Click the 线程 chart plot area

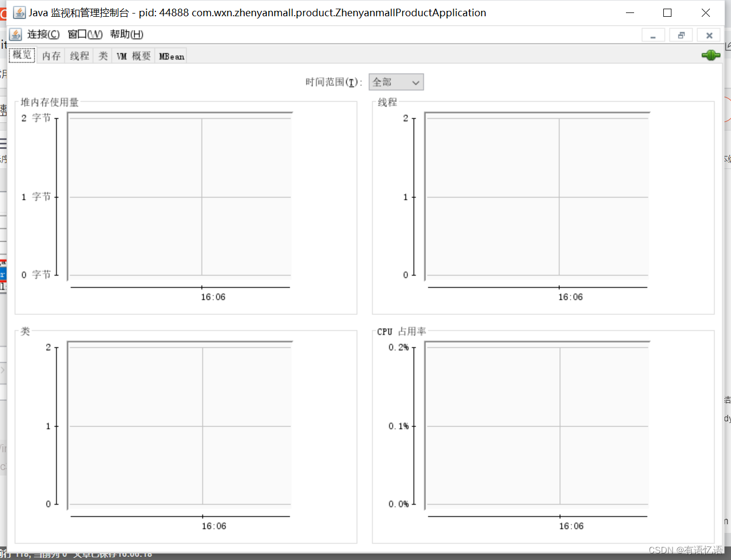[537, 197]
